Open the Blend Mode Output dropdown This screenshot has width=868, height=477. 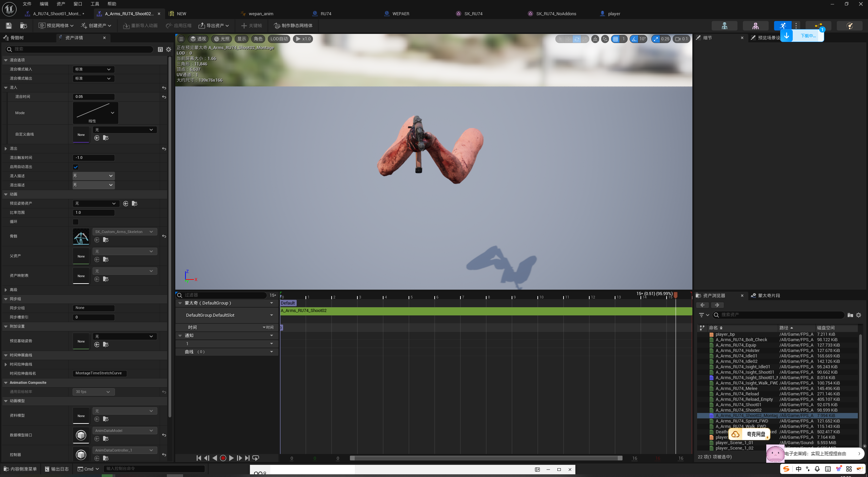click(94, 79)
